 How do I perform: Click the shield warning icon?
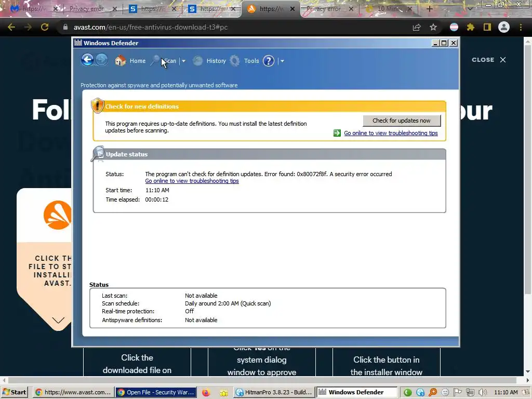click(97, 105)
